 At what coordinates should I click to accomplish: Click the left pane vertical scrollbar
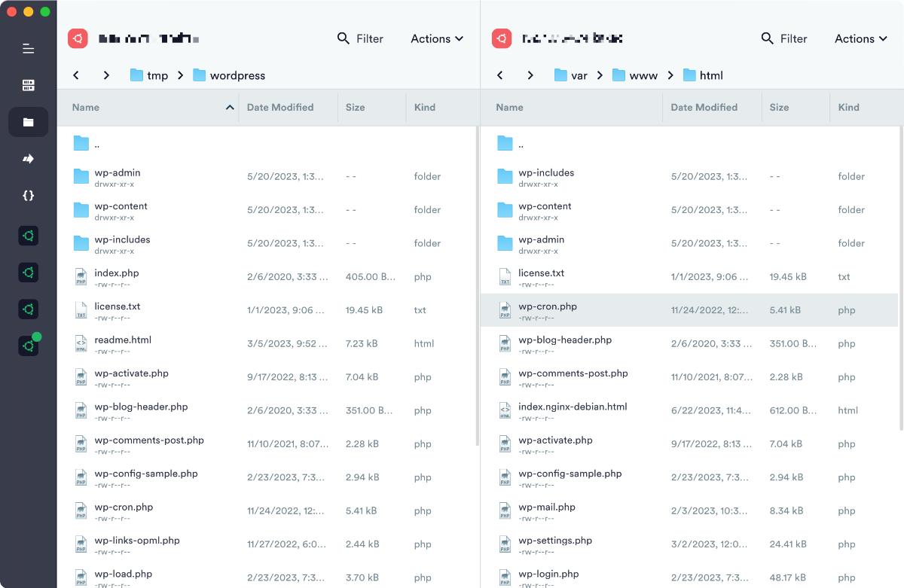click(x=478, y=286)
